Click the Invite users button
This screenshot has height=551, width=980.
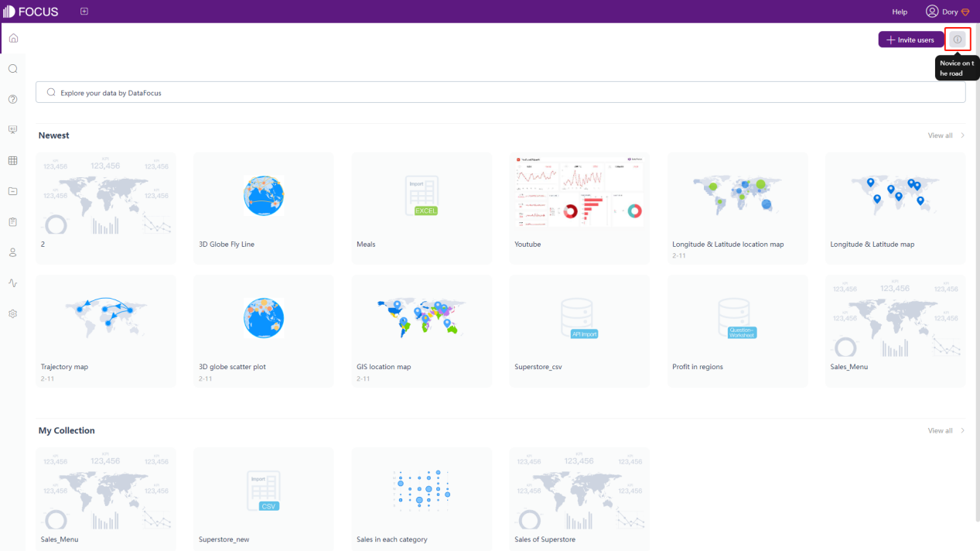click(x=911, y=39)
